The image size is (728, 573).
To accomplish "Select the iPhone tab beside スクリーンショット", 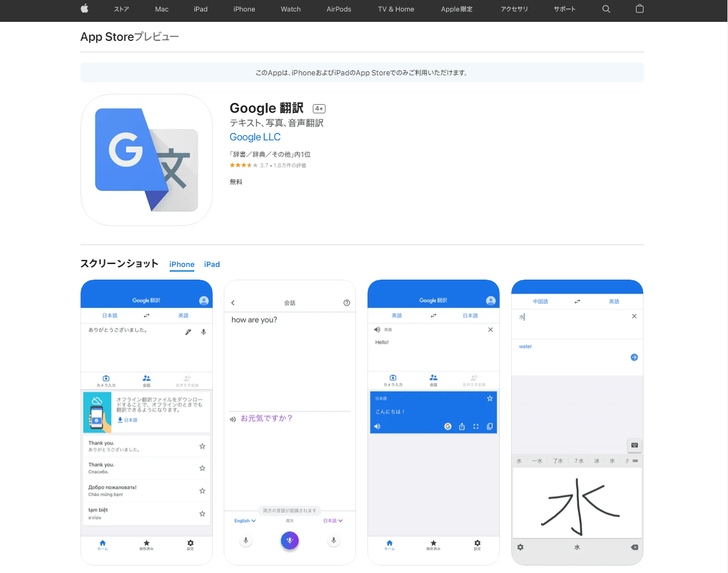I will click(x=182, y=265).
